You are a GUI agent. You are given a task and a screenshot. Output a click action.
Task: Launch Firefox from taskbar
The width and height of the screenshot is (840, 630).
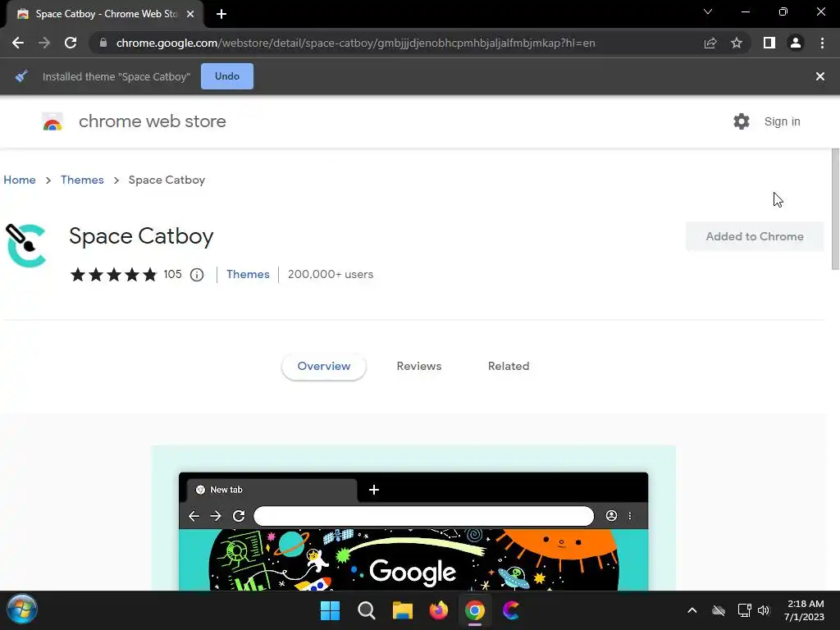[x=439, y=610]
